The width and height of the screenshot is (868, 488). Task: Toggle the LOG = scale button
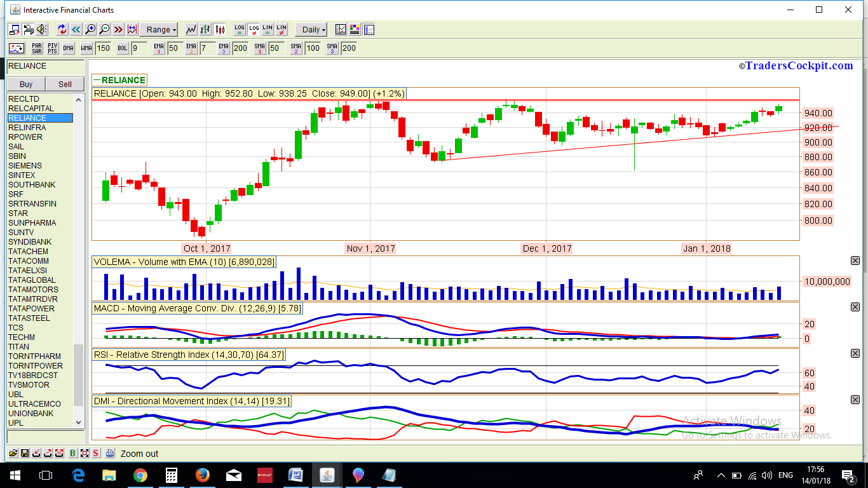[239, 29]
